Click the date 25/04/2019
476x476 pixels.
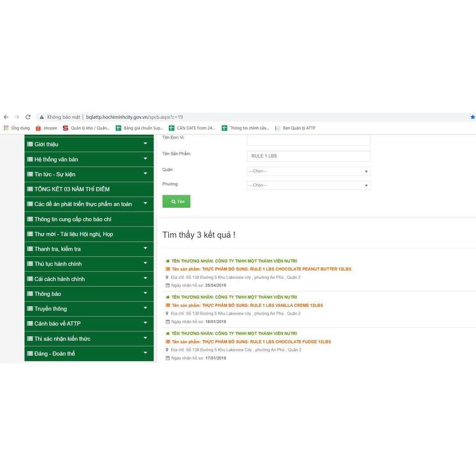216,285
